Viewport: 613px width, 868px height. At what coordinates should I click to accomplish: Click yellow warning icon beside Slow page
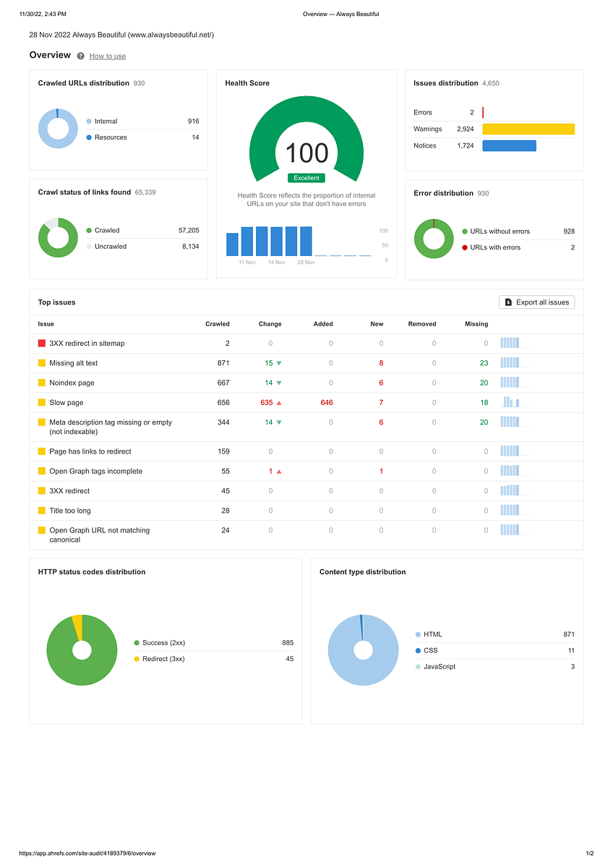click(x=42, y=403)
